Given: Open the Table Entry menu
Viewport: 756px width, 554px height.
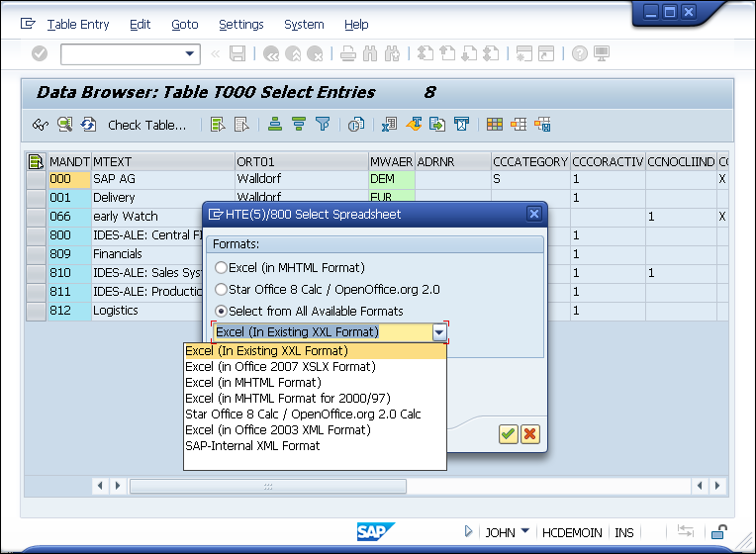Looking at the screenshot, I should click(78, 24).
